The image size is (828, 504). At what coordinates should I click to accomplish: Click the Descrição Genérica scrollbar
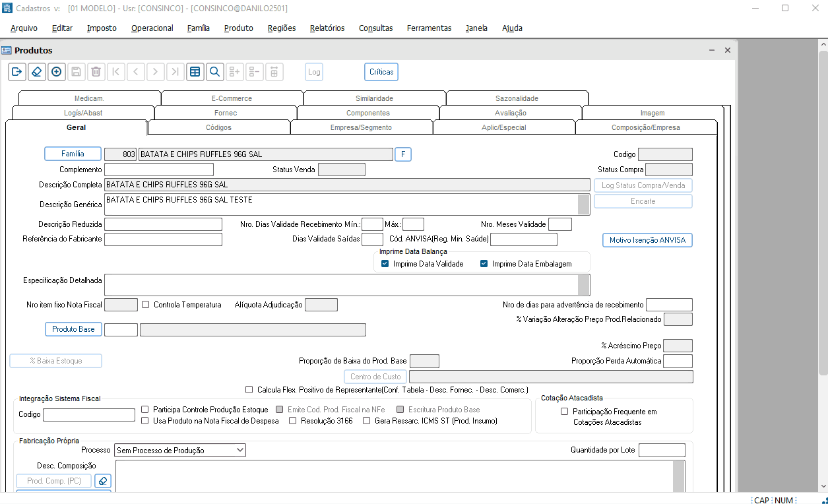pyautogui.click(x=583, y=204)
